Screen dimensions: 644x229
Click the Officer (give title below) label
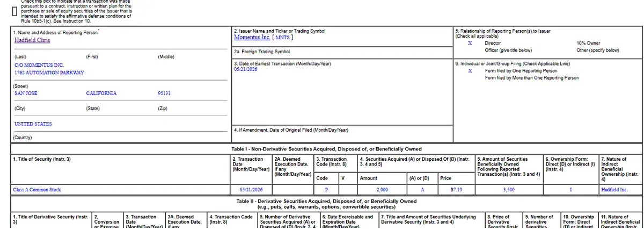(x=508, y=50)
